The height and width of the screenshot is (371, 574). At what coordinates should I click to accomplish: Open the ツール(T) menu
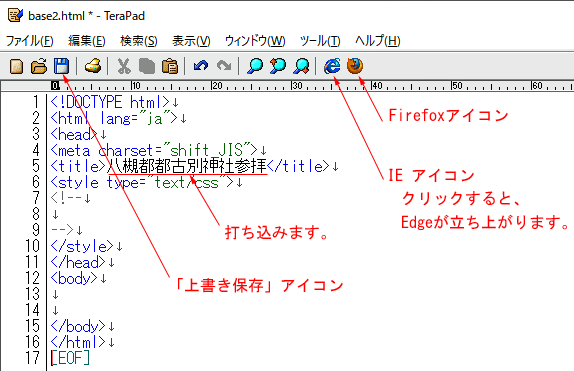point(320,41)
